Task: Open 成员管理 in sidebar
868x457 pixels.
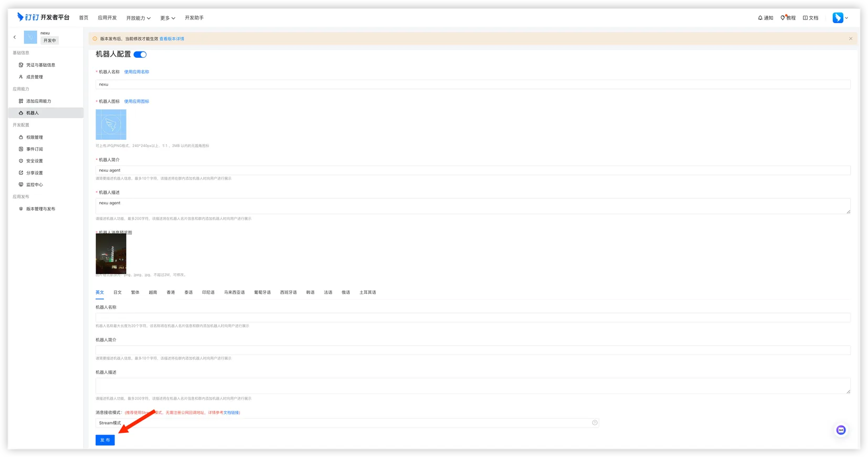Action: [35, 77]
